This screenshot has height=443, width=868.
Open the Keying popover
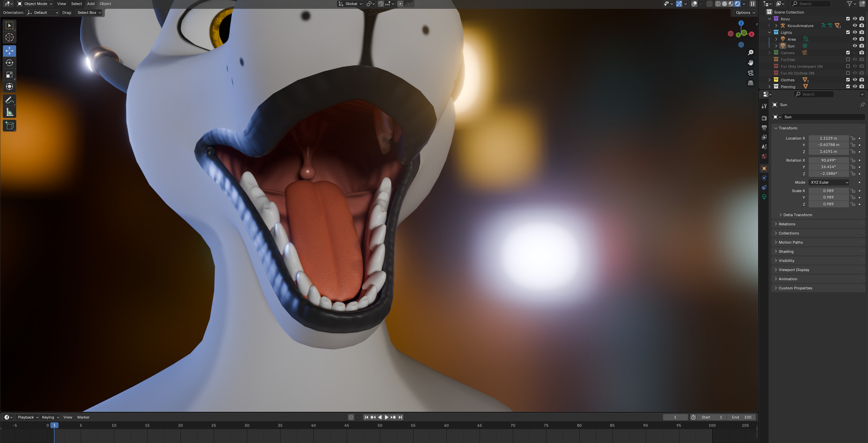pos(50,417)
